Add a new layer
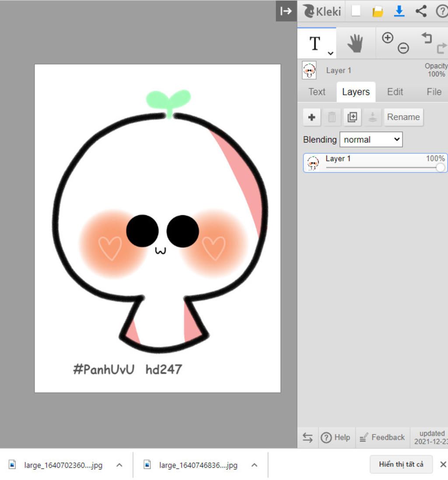 coord(312,117)
